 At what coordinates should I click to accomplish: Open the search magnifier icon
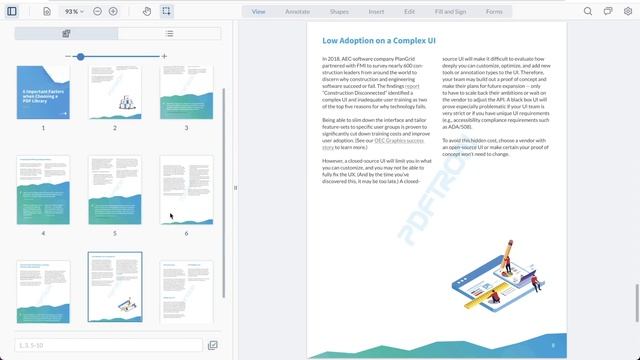588,11
